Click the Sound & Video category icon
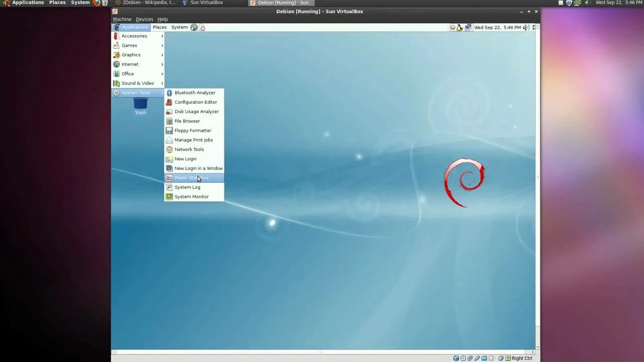Screen dimensions: 644x362 pos(117,83)
